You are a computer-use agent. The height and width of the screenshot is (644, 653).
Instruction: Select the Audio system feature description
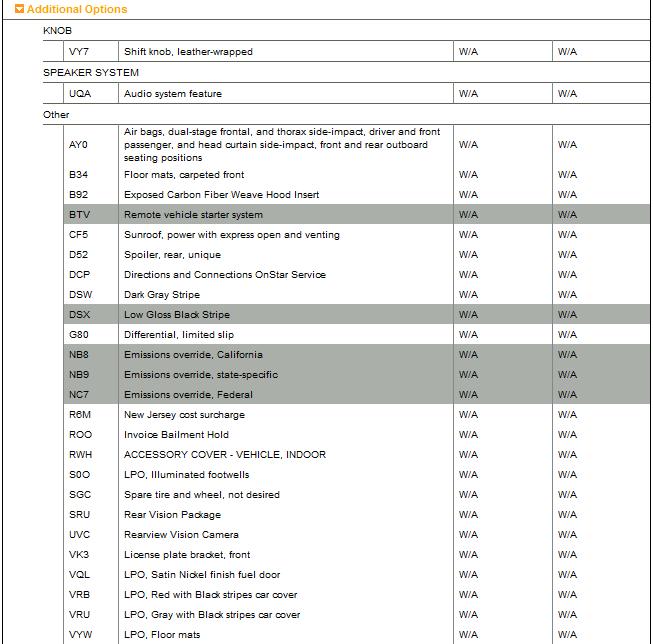(172, 94)
